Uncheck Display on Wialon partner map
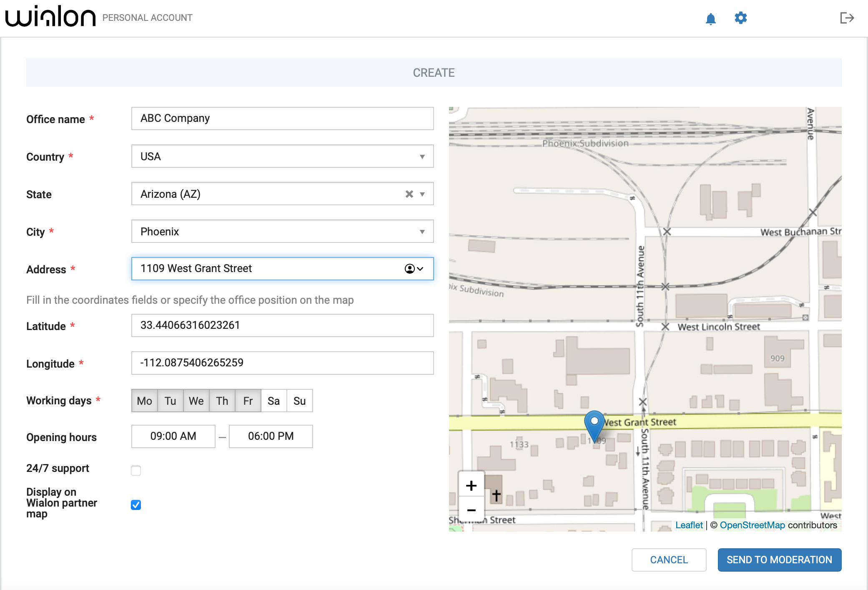 pos(136,505)
